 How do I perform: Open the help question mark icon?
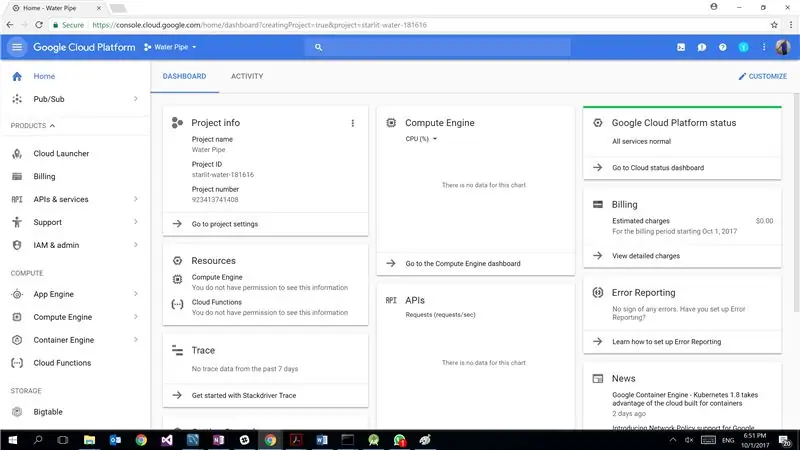click(x=722, y=47)
